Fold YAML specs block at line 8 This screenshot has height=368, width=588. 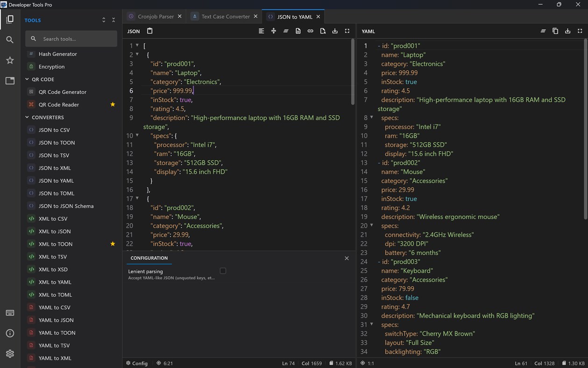pyautogui.click(x=372, y=117)
